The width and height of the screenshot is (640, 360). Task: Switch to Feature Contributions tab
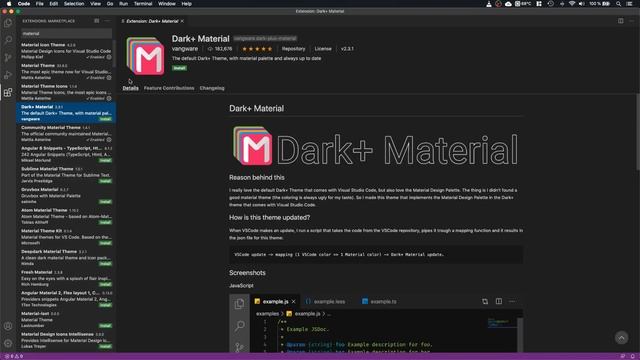pyautogui.click(x=169, y=88)
